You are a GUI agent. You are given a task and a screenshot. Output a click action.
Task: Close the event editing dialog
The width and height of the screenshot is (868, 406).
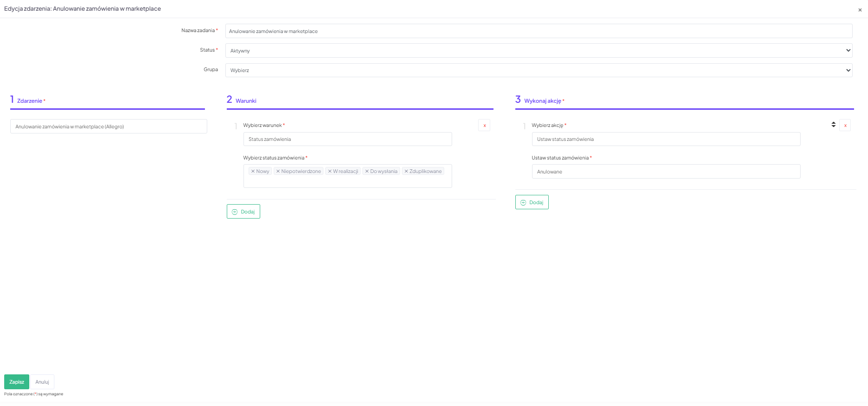tap(860, 10)
